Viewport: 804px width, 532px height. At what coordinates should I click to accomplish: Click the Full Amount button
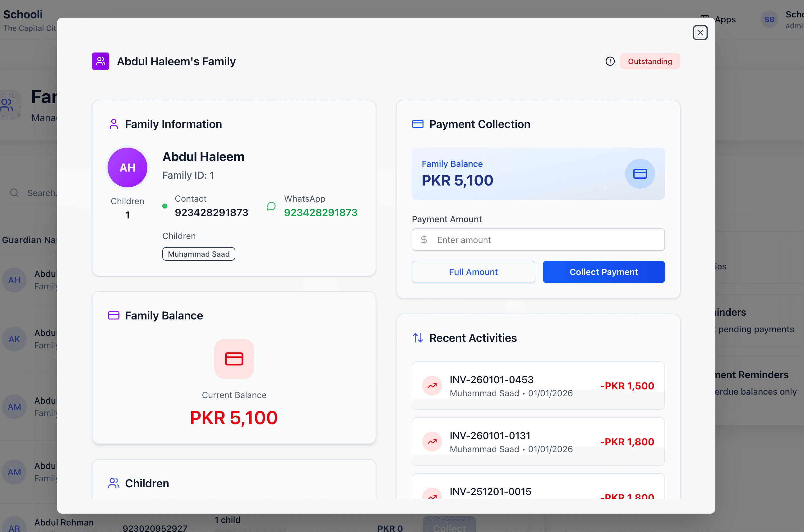[473, 272]
